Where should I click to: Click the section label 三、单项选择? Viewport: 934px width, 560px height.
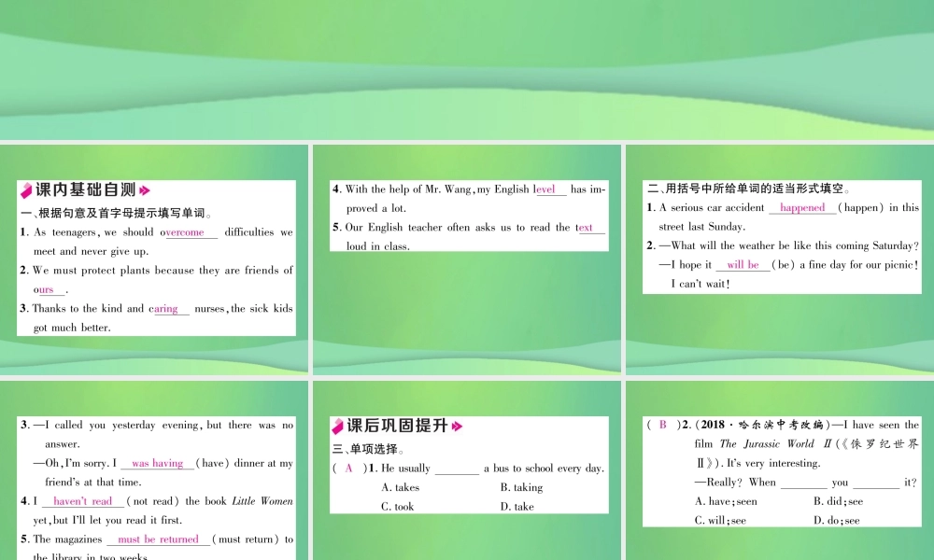click(x=368, y=449)
